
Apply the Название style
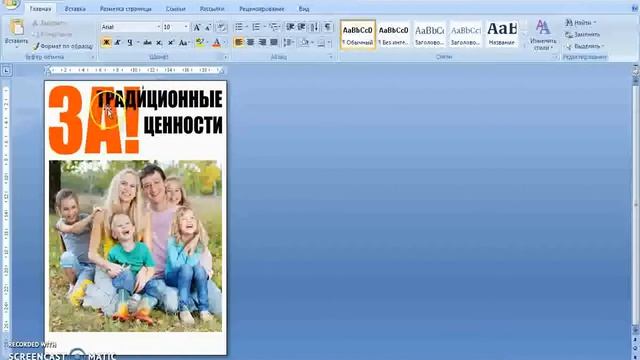pyautogui.click(x=502, y=34)
